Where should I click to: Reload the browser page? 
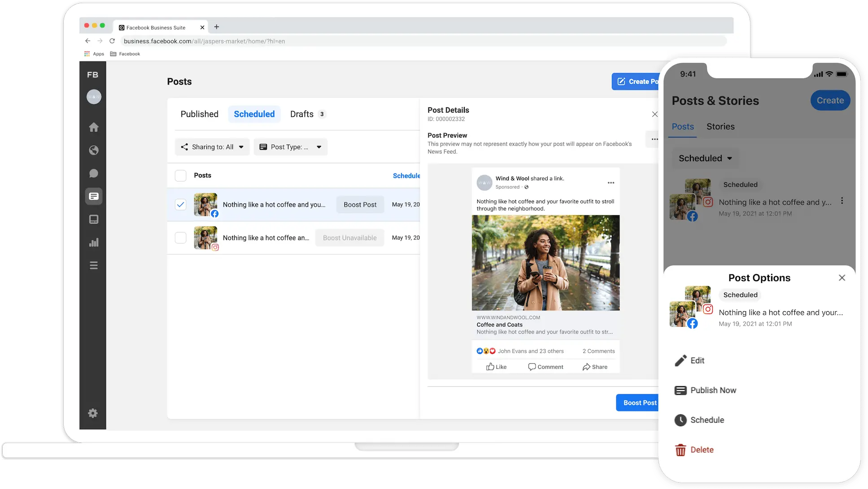[112, 41]
